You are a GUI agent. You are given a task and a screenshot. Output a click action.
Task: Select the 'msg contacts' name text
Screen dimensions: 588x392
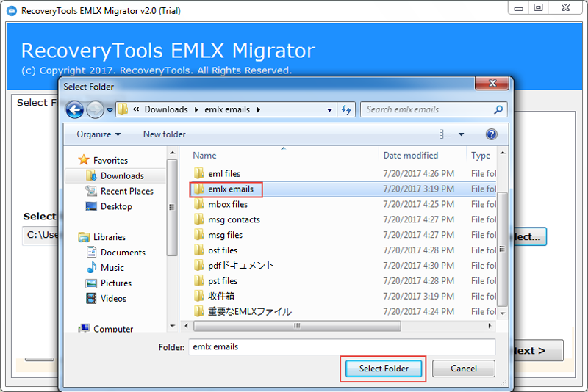point(234,219)
